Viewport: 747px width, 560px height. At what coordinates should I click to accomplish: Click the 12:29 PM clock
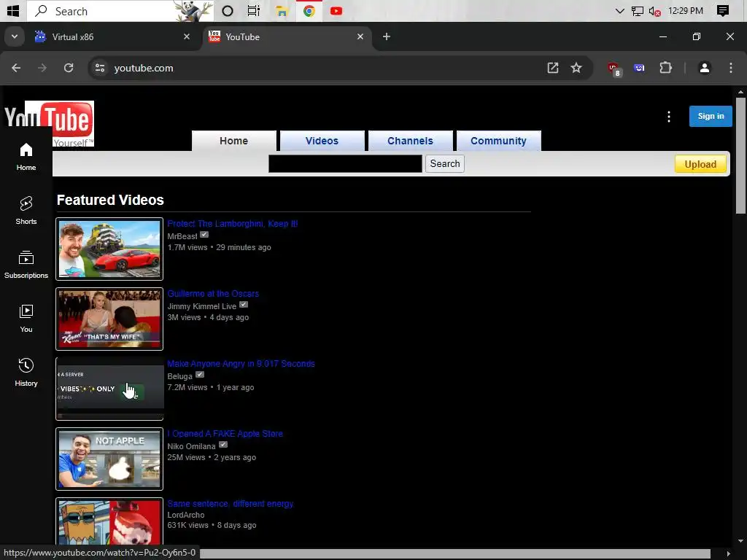point(686,11)
